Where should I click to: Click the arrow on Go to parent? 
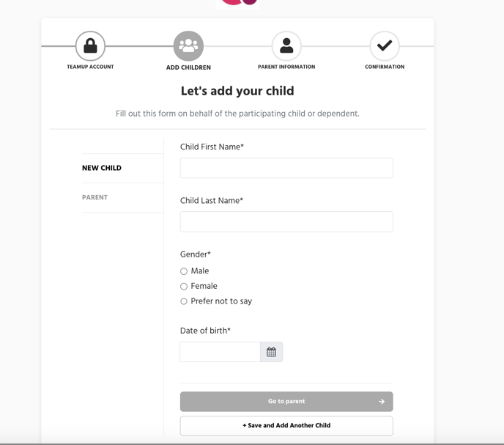pyautogui.click(x=382, y=402)
